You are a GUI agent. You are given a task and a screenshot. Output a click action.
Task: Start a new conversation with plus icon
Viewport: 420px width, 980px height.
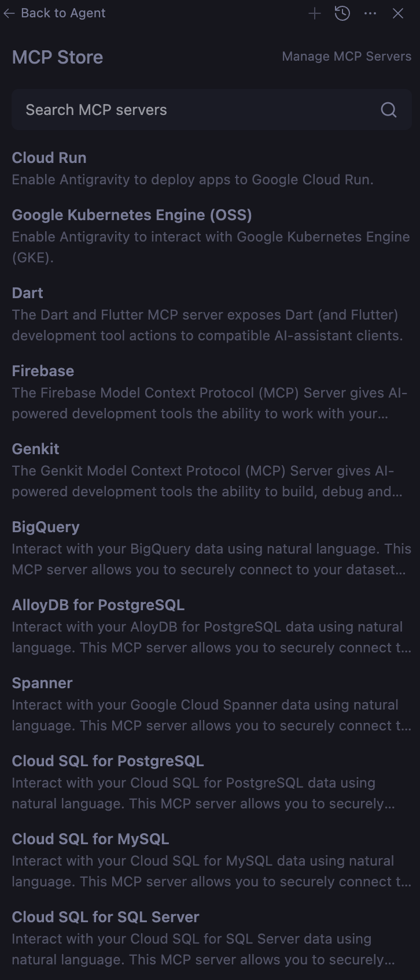pyautogui.click(x=315, y=13)
